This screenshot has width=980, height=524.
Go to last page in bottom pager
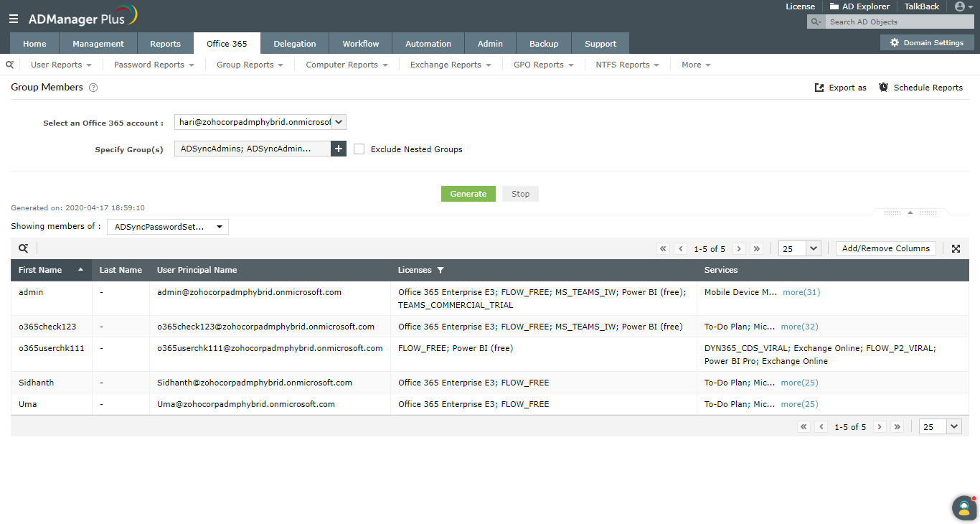(x=897, y=426)
